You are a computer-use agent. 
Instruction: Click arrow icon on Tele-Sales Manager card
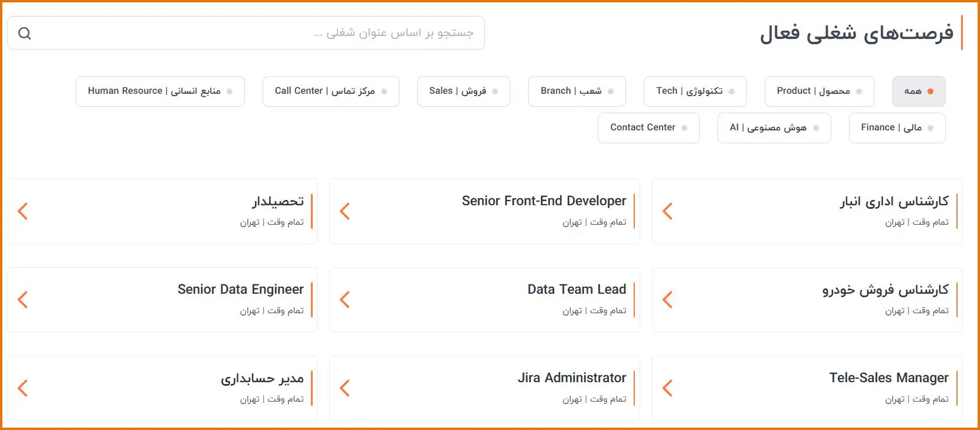click(667, 388)
